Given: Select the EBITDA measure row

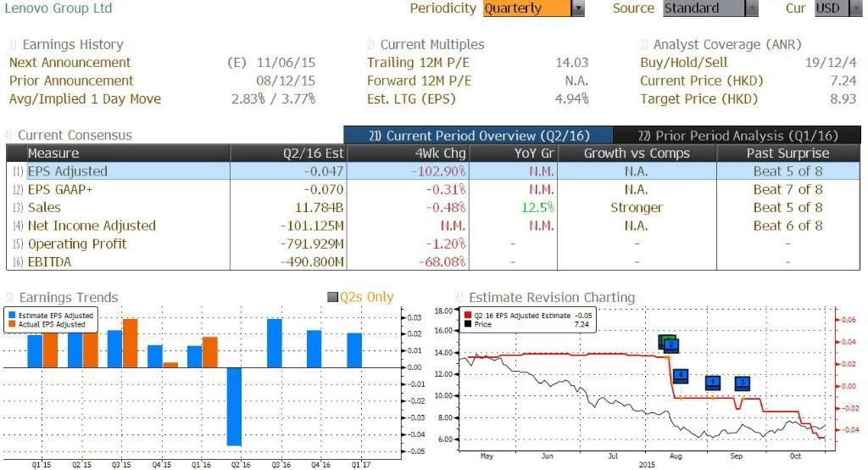Looking at the screenshot, I should (x=433, y=261).
